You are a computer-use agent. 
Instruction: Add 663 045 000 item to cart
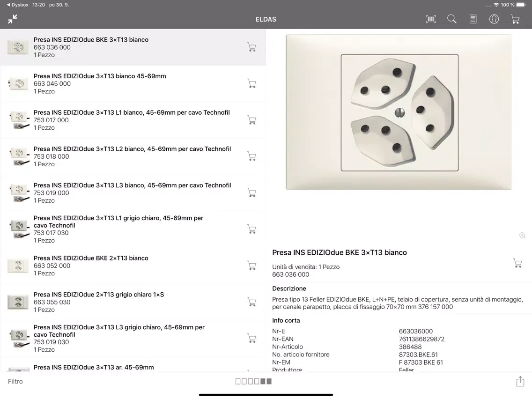coord(252,83)
